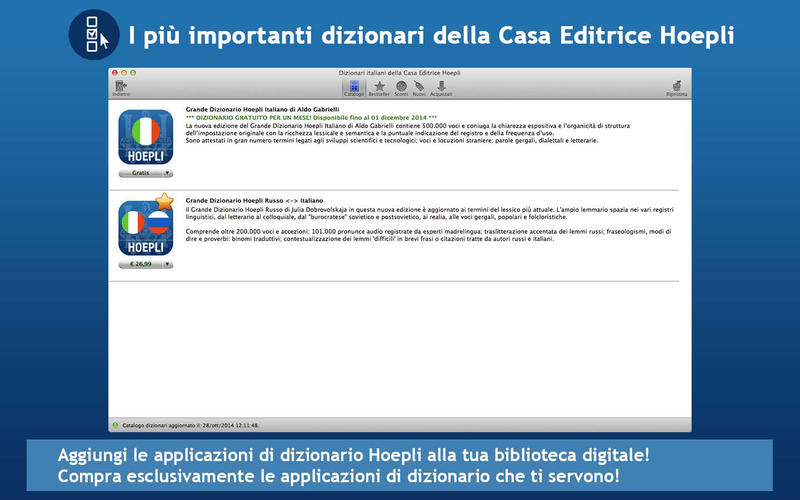This screenshot has width=800, height=500.
Task: Click the Gratis button
Action: (x=140, y=173)
